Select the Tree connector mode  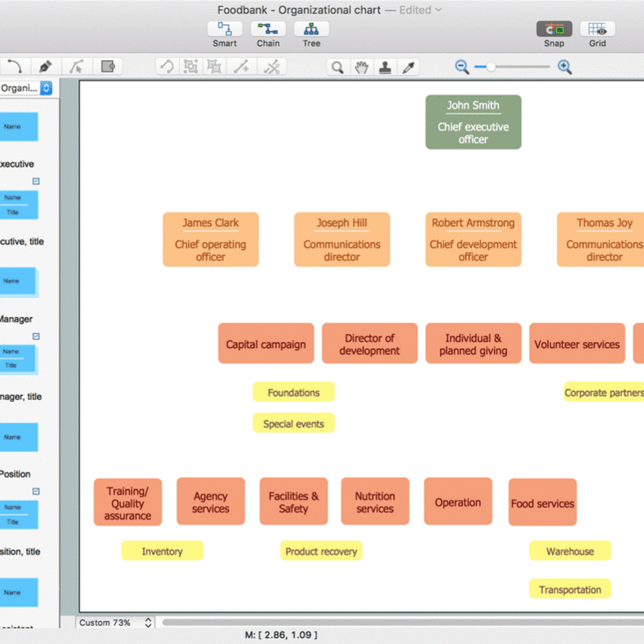pos(312,29)
